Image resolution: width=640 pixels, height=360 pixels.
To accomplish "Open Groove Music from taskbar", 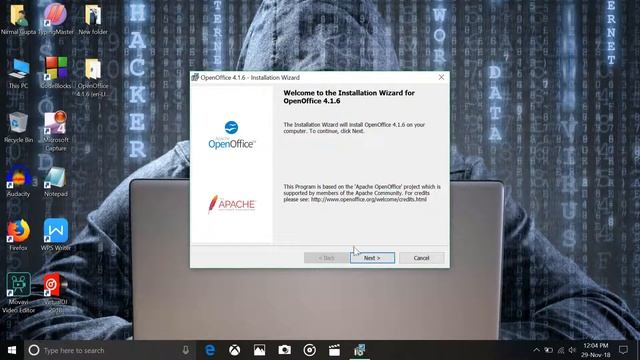I will point(309,350).
